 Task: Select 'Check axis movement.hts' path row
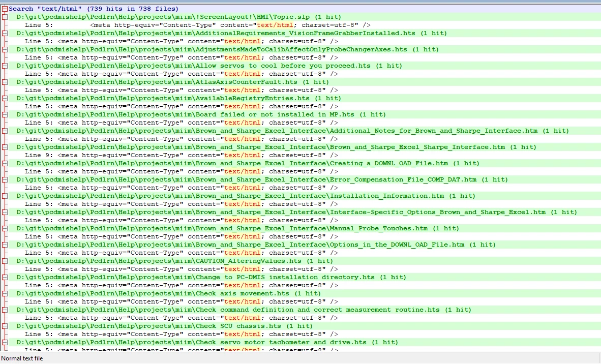169,293
